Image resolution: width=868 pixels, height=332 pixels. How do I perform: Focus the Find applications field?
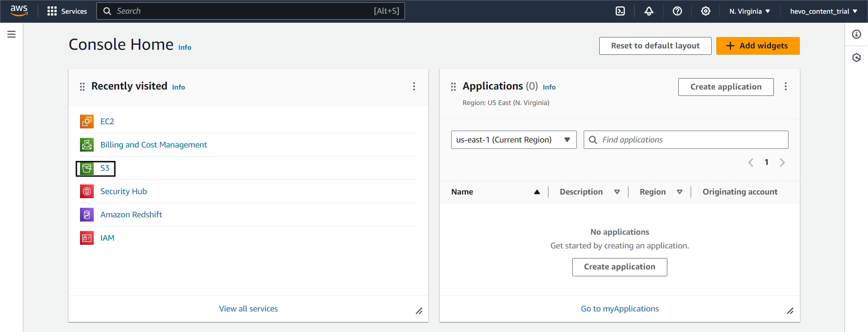(686, 140)
